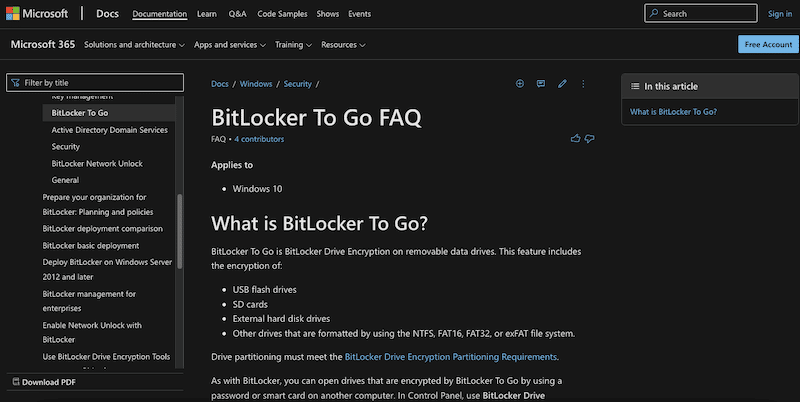Screen dimensions: 800x402
Task: Open BitLocker basic deployment item
Action: pyautogui.click(x=91, y=245)
